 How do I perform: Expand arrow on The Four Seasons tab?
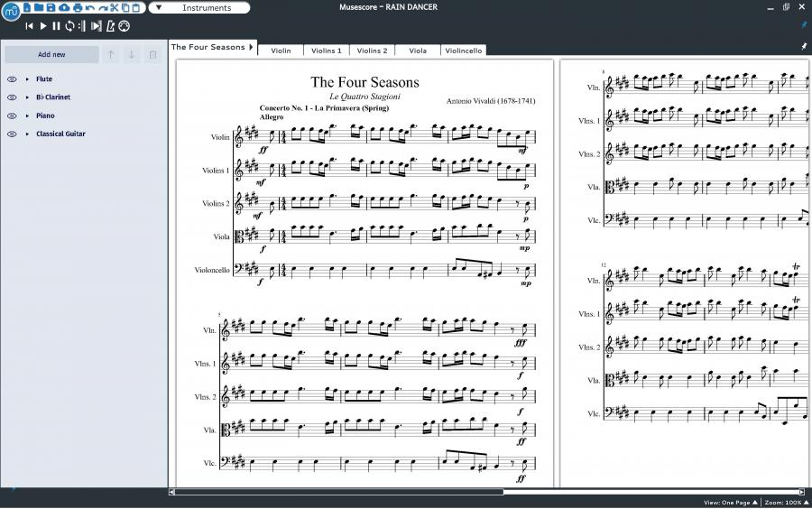coord(251,47)
